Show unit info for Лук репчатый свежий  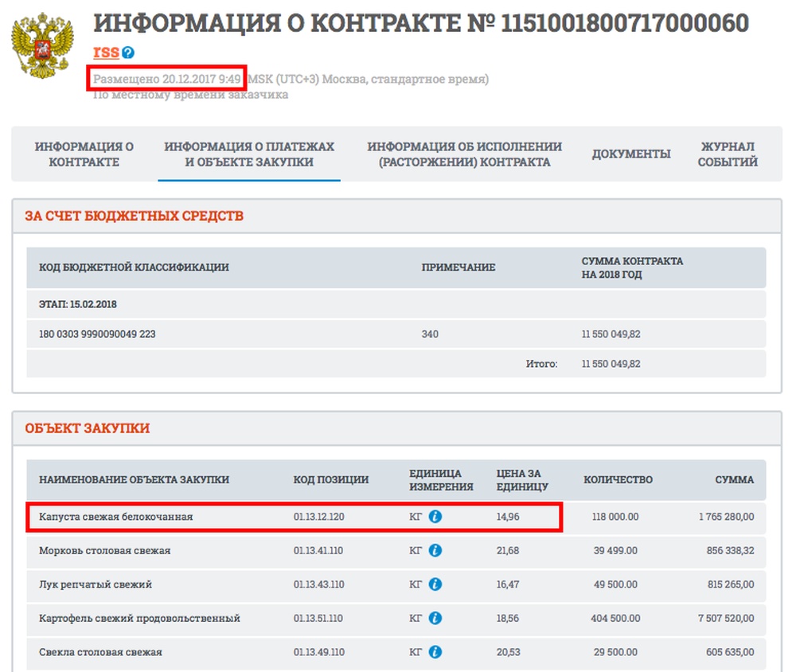(x=435, y=584)
